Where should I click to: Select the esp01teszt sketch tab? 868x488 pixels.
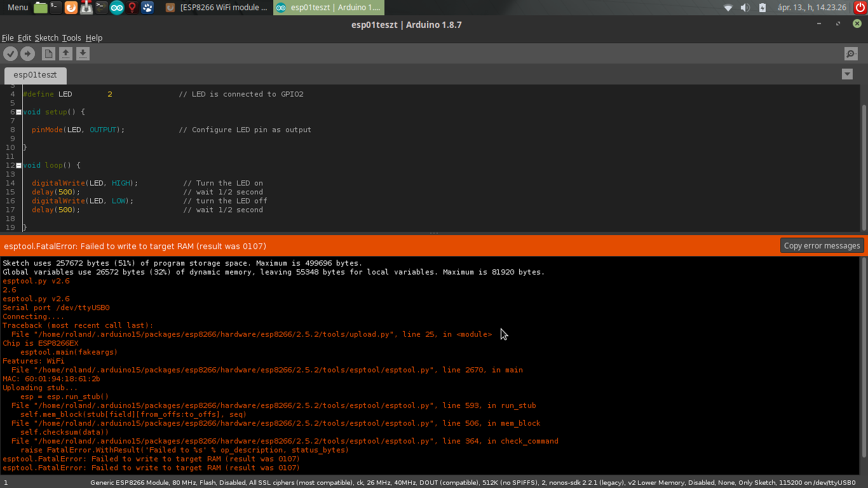point(35,75)
